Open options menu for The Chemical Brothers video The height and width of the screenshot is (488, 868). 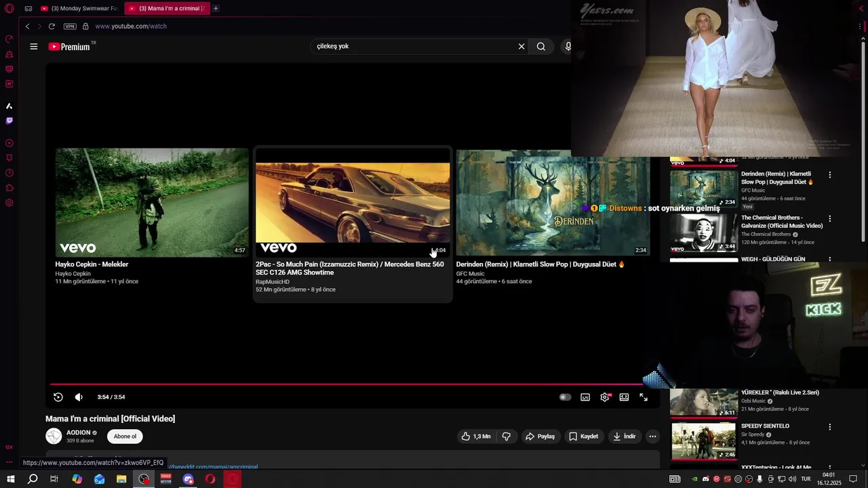[829, 219]
